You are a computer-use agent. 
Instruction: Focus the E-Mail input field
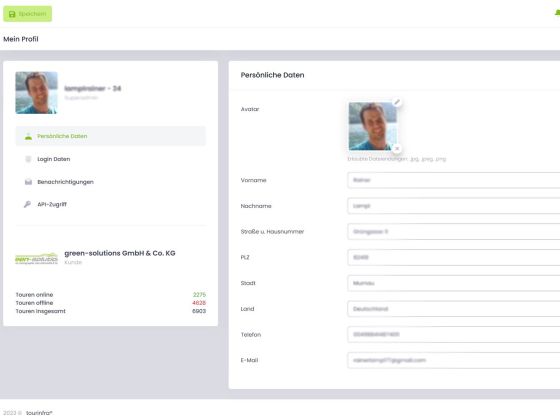(x=454, y=360)
